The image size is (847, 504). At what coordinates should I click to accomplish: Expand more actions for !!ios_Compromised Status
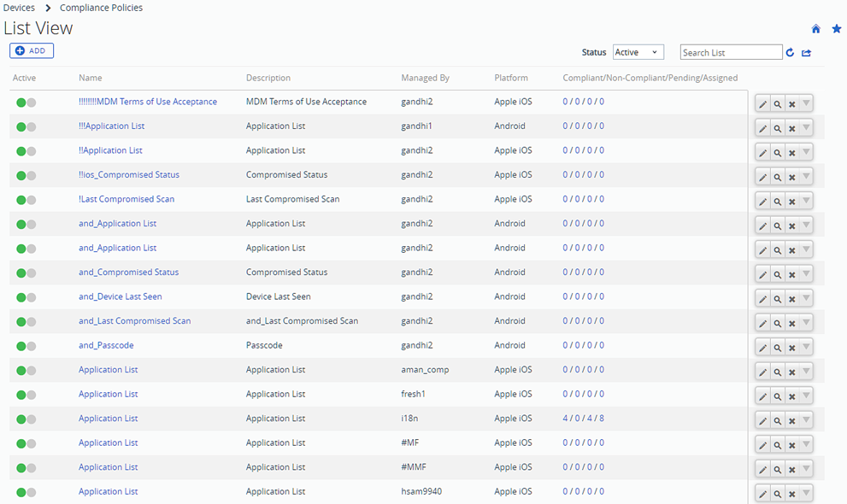(x=806, y=177)
